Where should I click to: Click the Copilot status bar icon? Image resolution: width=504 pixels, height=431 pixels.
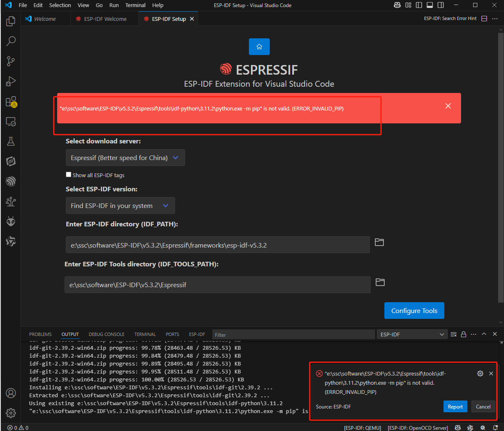pos(458,428)
